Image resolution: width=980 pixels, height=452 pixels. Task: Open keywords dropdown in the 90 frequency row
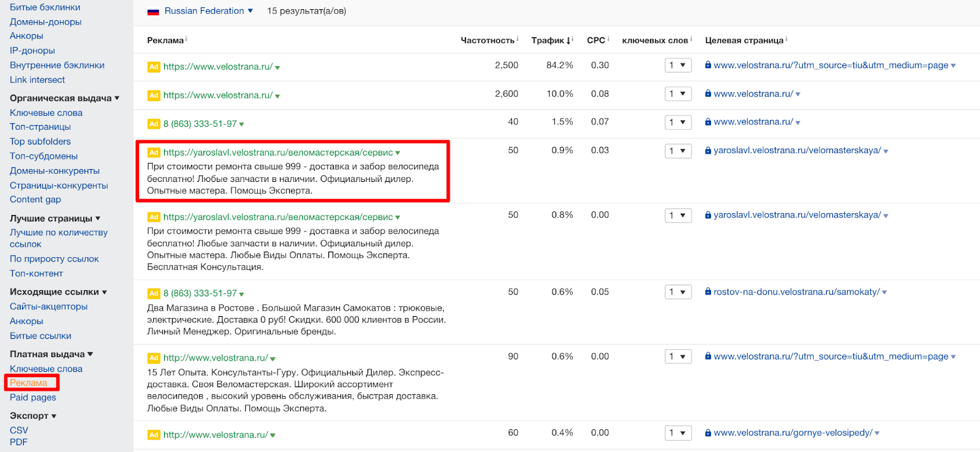pos(678,356)
